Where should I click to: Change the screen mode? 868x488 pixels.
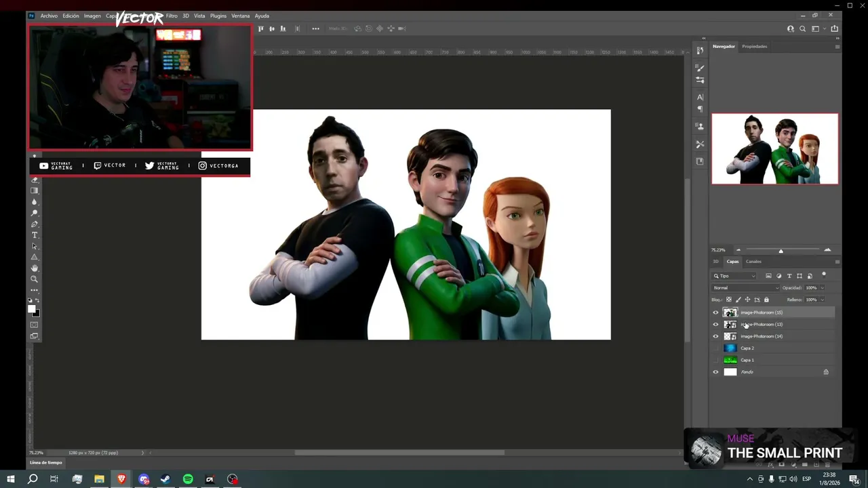click(35, 335)
